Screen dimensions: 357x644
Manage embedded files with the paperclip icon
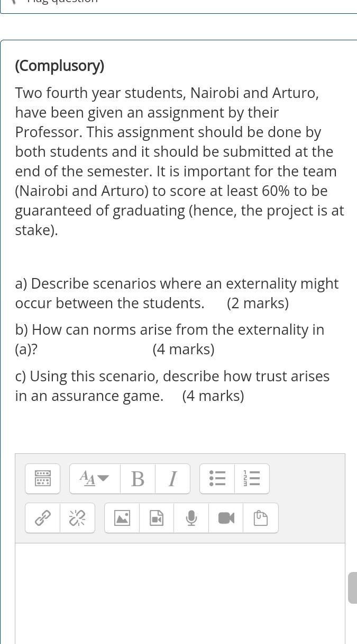pos(260,518)
